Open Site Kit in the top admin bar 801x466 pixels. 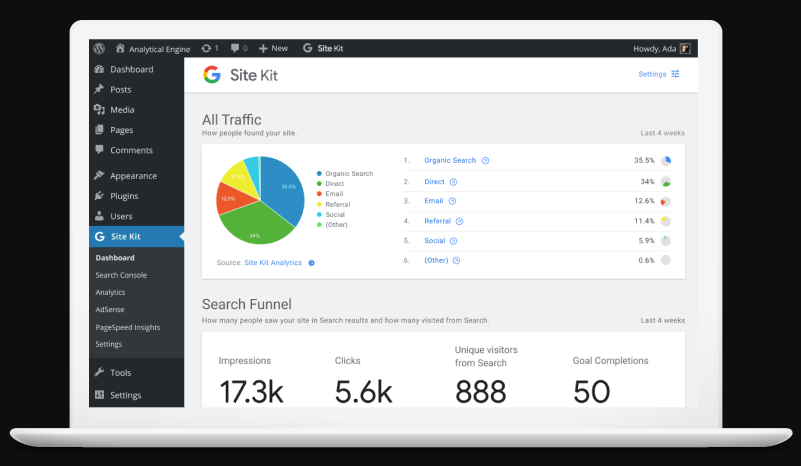point(323,48)
